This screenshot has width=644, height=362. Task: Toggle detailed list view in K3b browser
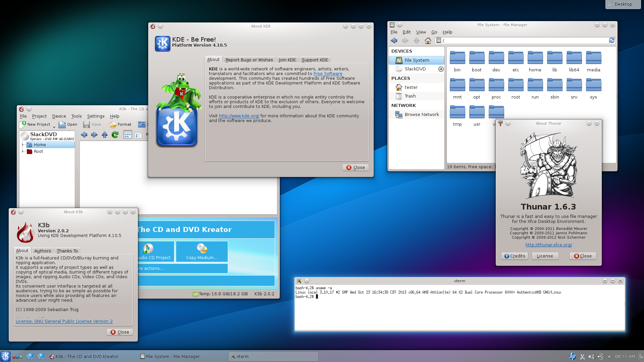coord(138,135)
